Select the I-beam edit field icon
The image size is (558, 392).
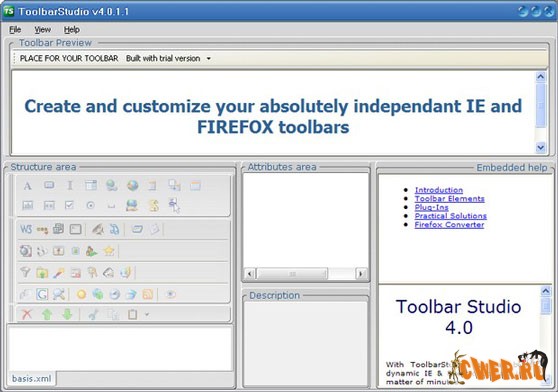70,185
